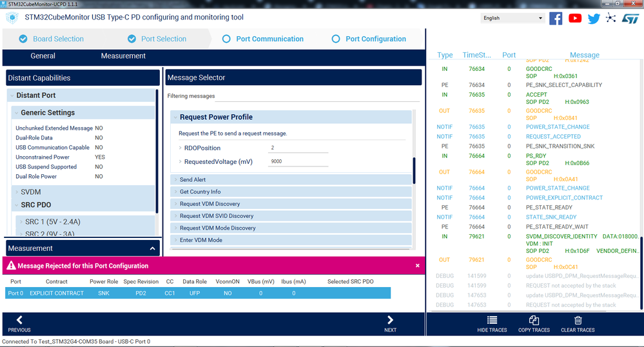This screenshot has height=347, width=644.
Task: Go back with the Previous arrow
Action: (19, 320)
